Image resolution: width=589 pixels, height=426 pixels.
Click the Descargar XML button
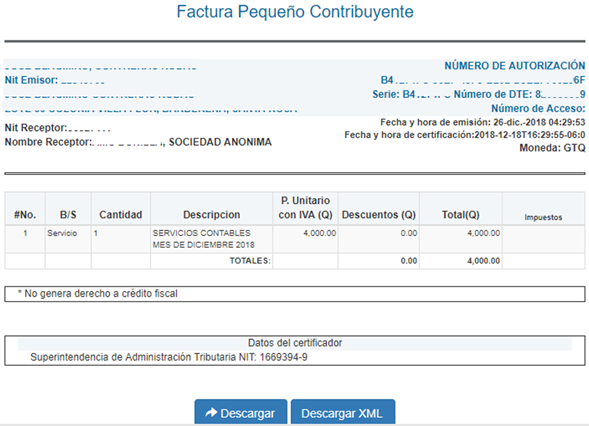[x=343, y=413]
